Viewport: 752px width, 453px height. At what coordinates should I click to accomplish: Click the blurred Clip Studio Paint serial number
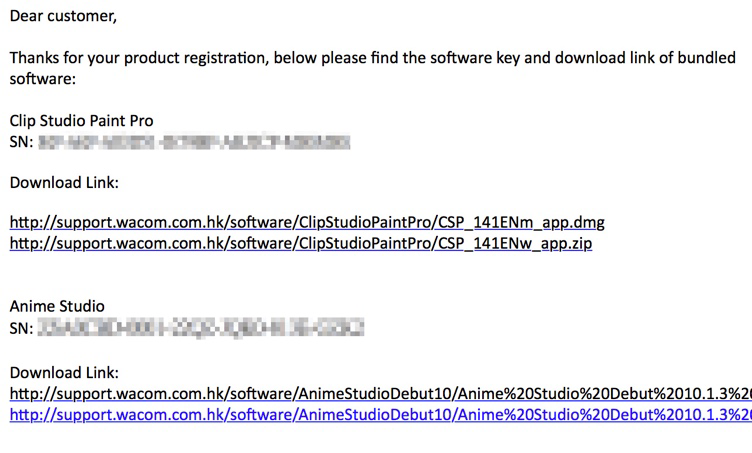pyautogui.click(x=194, y=142)
